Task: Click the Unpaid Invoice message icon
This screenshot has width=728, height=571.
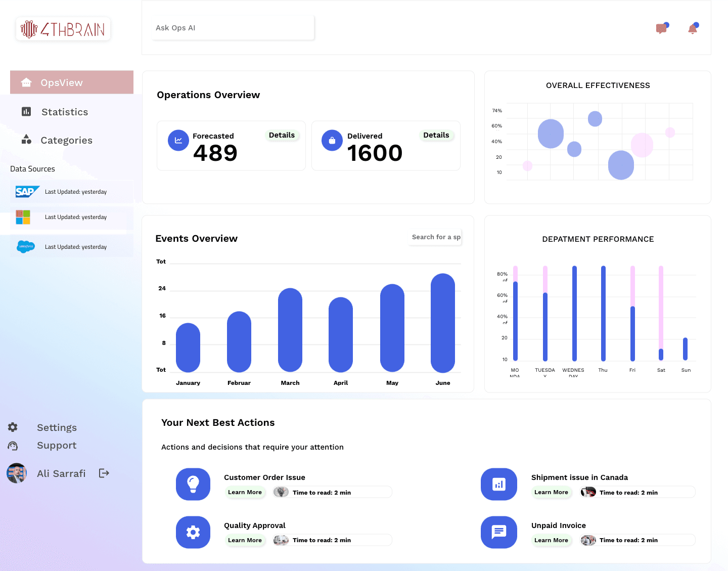Action: tap(499, 532)
